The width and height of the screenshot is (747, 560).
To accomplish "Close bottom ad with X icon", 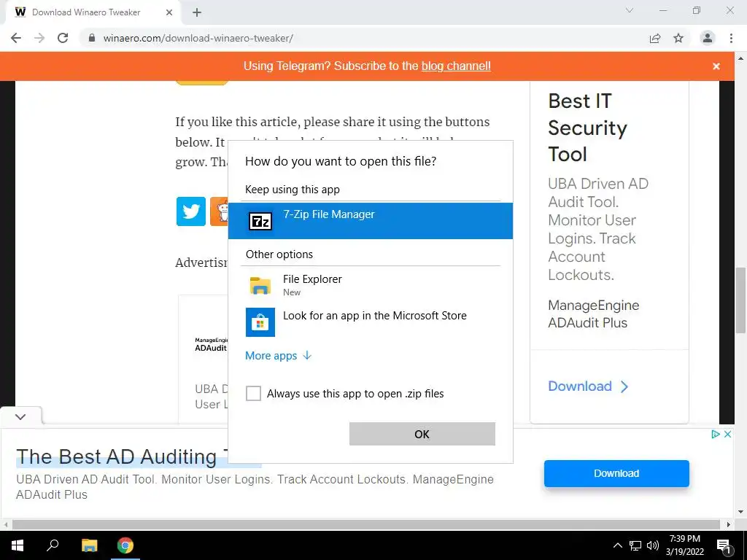I will (727, 434).
